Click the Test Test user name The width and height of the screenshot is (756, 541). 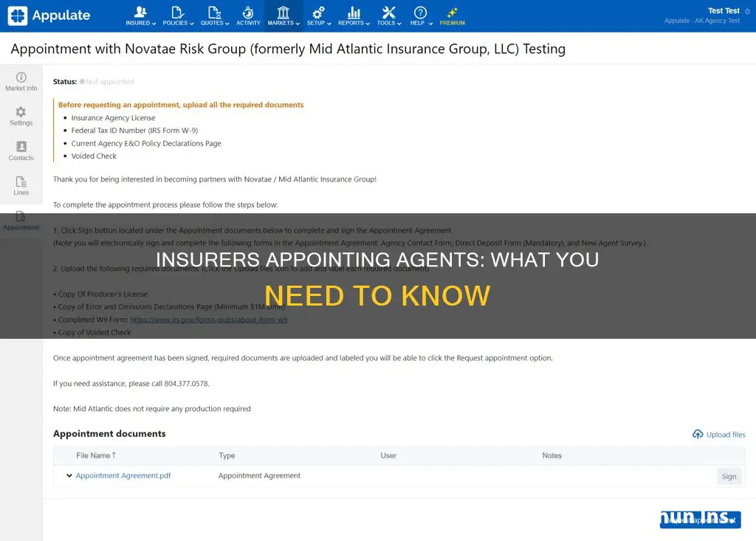click(x=724, y=10)
